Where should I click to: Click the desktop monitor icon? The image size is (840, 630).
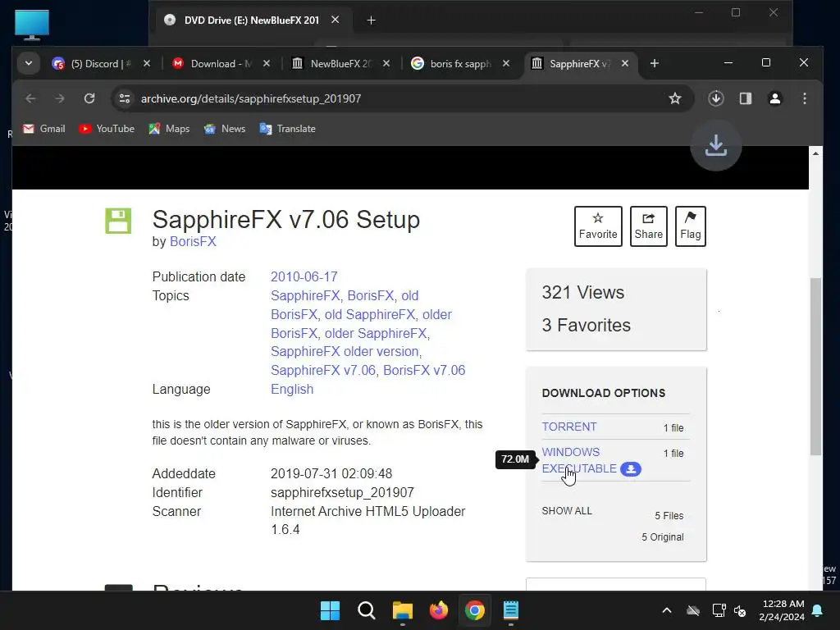click(x=32, y=25)
